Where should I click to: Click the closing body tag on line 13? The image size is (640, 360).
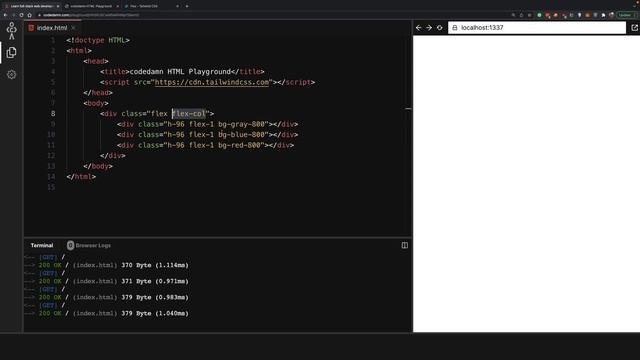click(x=98, y=166)
